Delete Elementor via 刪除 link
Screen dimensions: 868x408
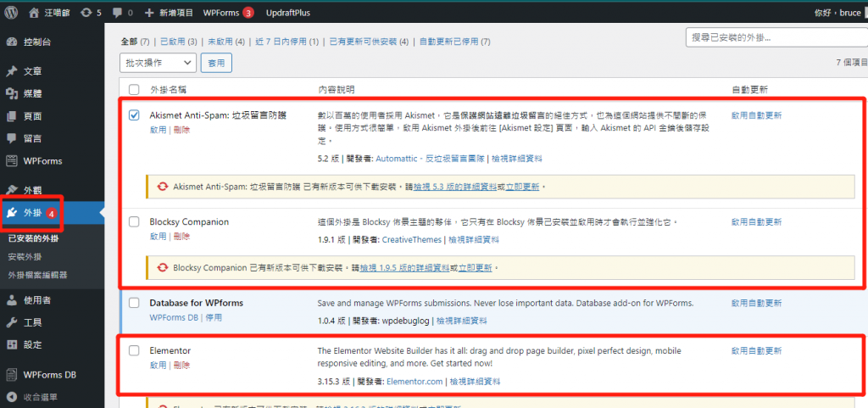tap(181, 366)
